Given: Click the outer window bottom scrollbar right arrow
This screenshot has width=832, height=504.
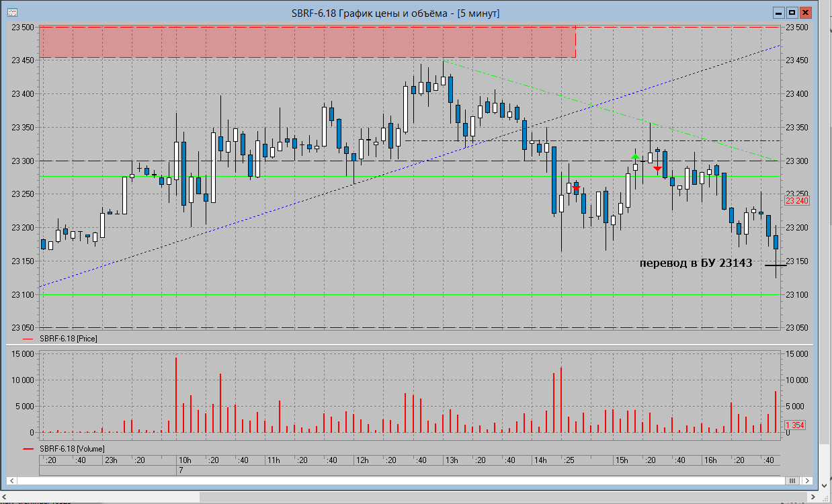Looking at the screenshot, I should pyautogui.click(x=814, y=496).
